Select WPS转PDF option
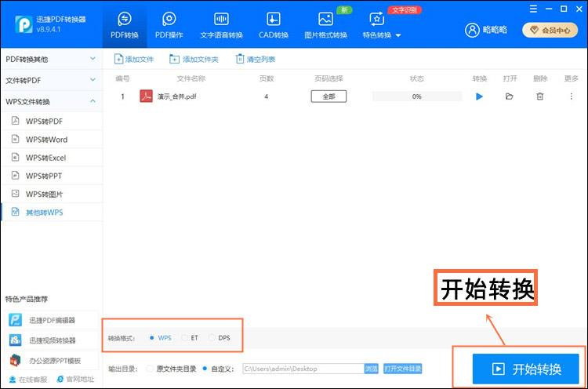 (52, 121)
